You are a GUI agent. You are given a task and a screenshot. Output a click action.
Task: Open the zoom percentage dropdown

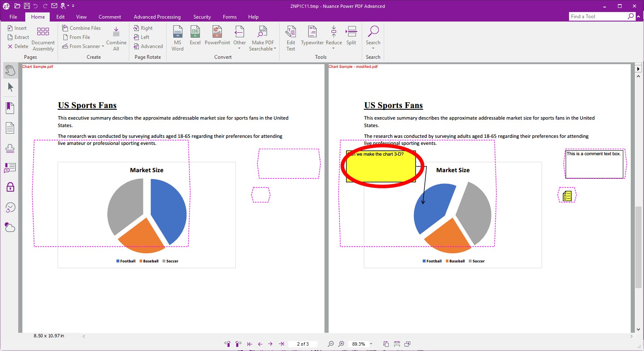tap(371, 344)
